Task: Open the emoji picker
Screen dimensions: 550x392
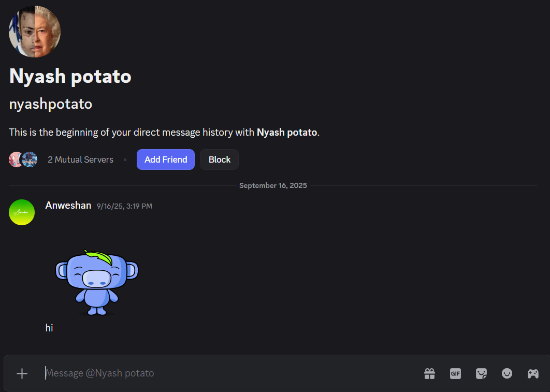Action: click(x=507, y=373)
